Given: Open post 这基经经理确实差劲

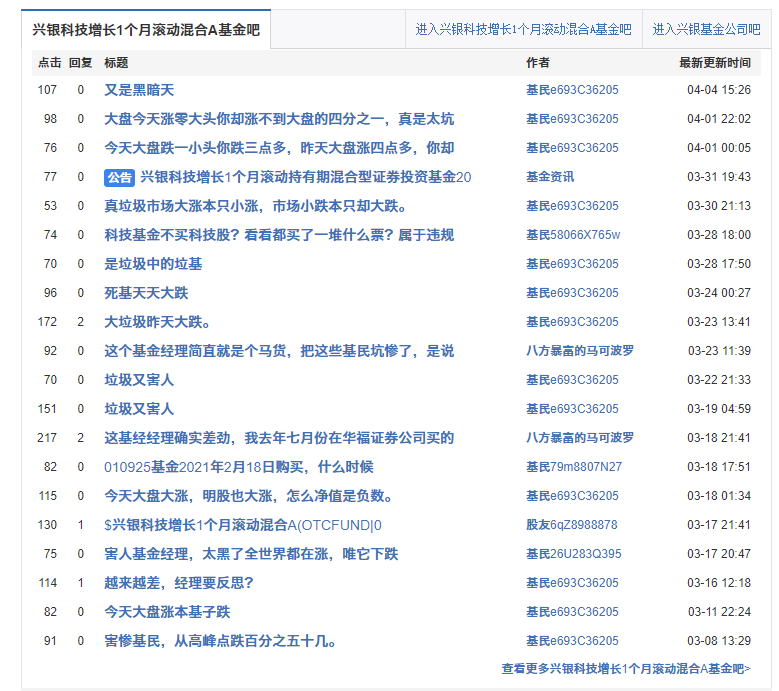Looking at the screenshot, I should (x=279, y=438).
